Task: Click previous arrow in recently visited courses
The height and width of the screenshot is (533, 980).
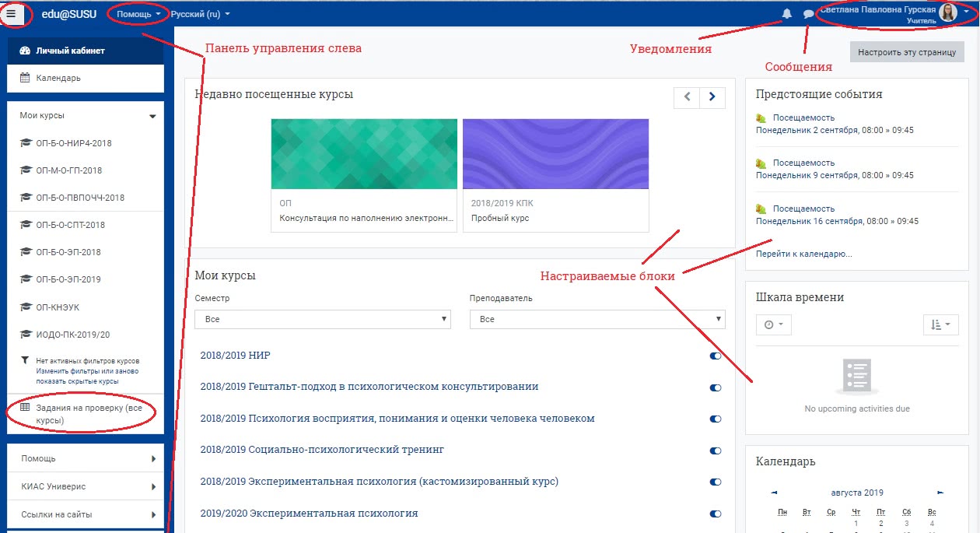Action: click(687, 96)
